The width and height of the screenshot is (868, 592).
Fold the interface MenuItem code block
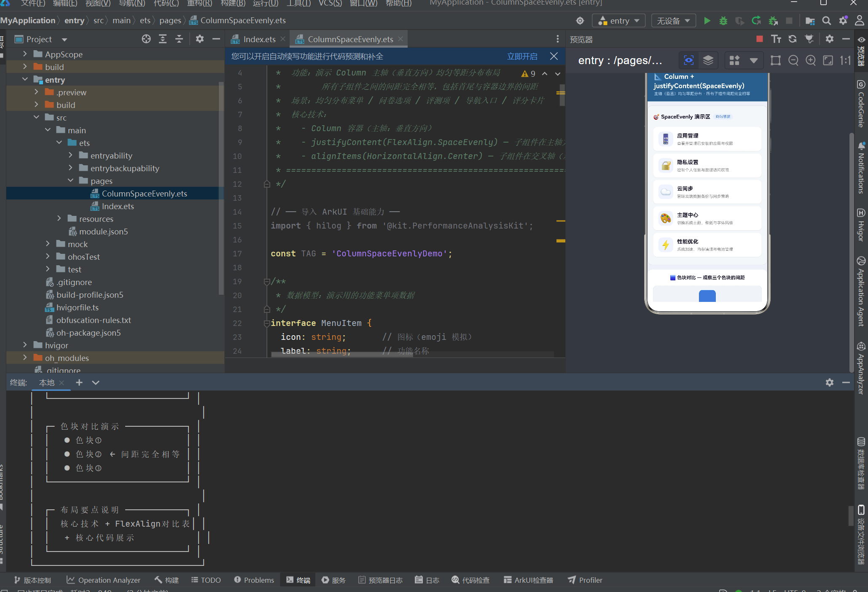click(266, 323)
